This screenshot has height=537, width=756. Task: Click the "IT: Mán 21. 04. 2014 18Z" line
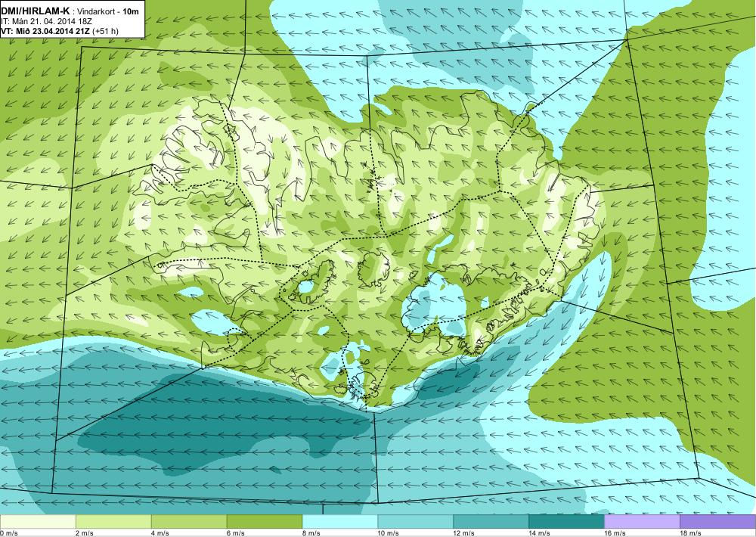click(x=46, y=21)
